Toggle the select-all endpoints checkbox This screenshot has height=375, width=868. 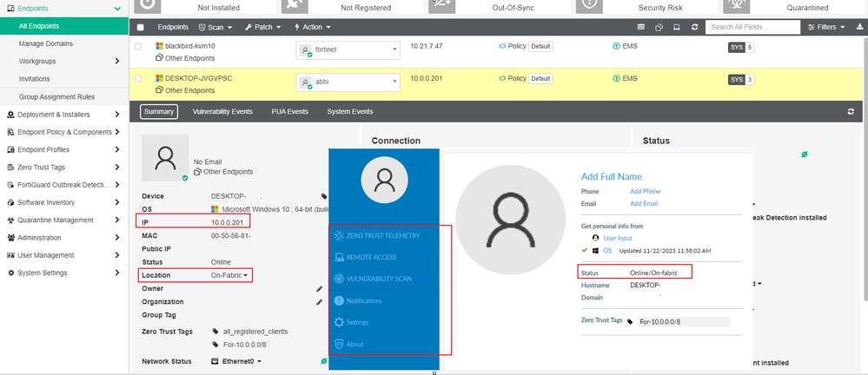click(x=140, y=28)
